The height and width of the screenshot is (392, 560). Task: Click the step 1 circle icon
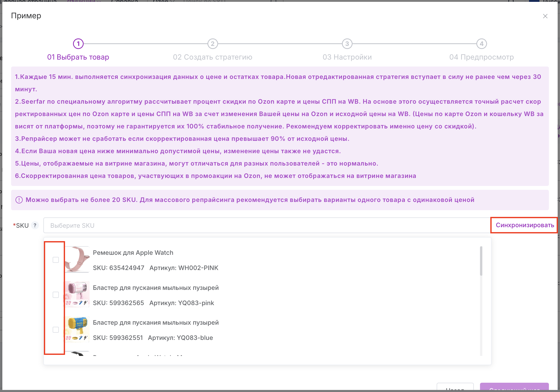[78, 44]
